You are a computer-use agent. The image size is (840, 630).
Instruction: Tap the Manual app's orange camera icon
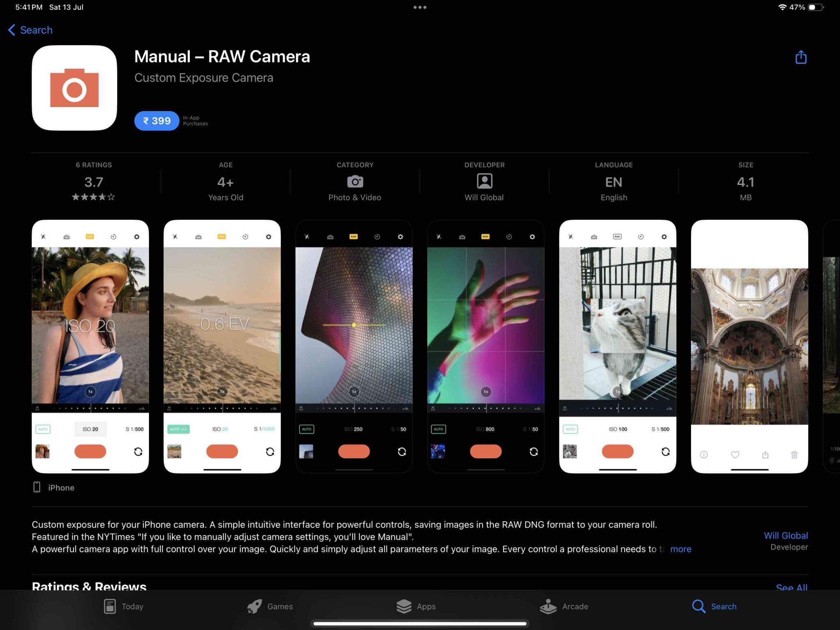coord(74,88)
